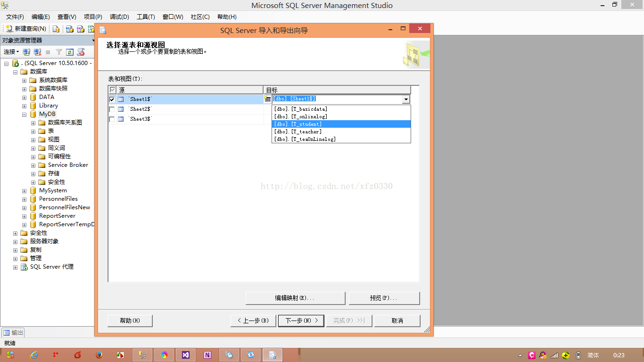Screen dimensions: 644x362
Task: Click the 源 column header
Action: point(190,90)
